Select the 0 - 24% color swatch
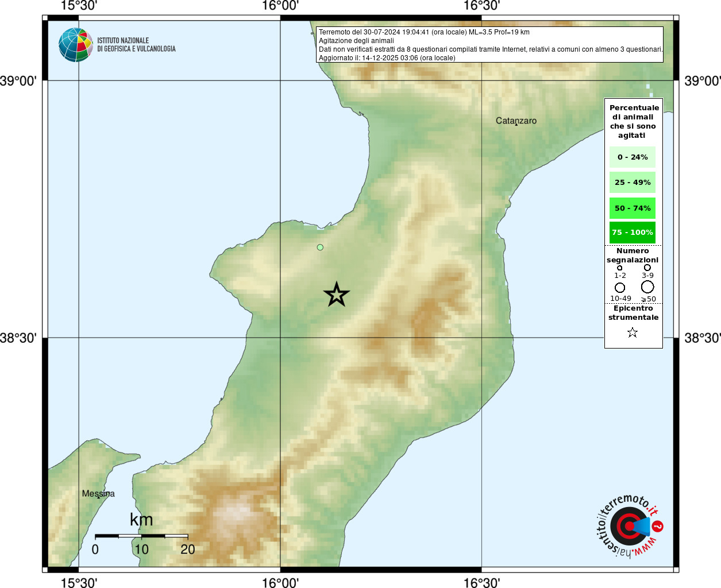Viewport: 721px width, 588px height. pos(633,157)
